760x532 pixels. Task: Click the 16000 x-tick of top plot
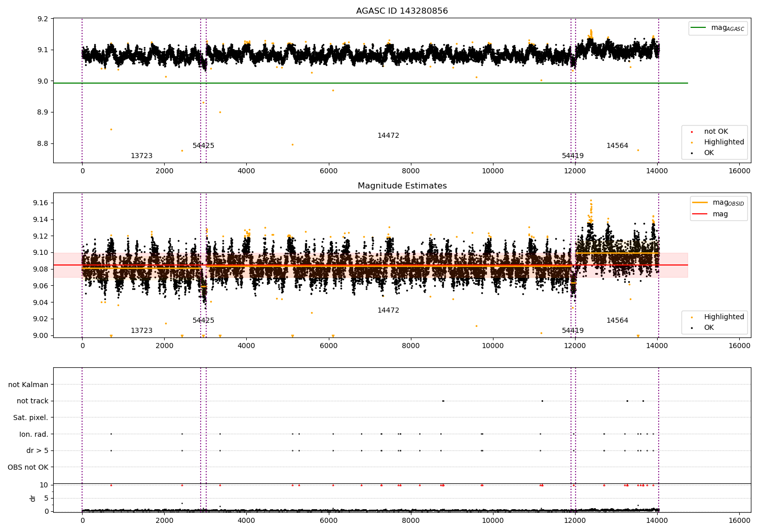click(x=739, y=171)
